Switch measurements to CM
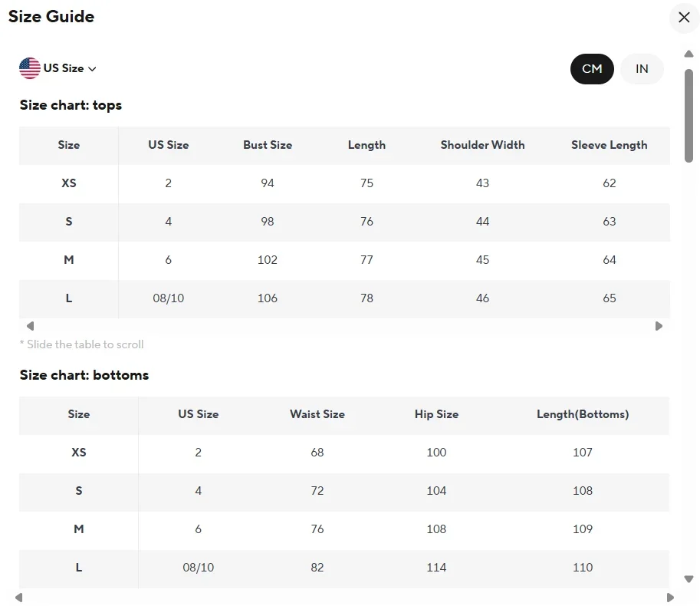Image resolution: width=700 pixels, height=606 pixels. (x=592, y=69)
